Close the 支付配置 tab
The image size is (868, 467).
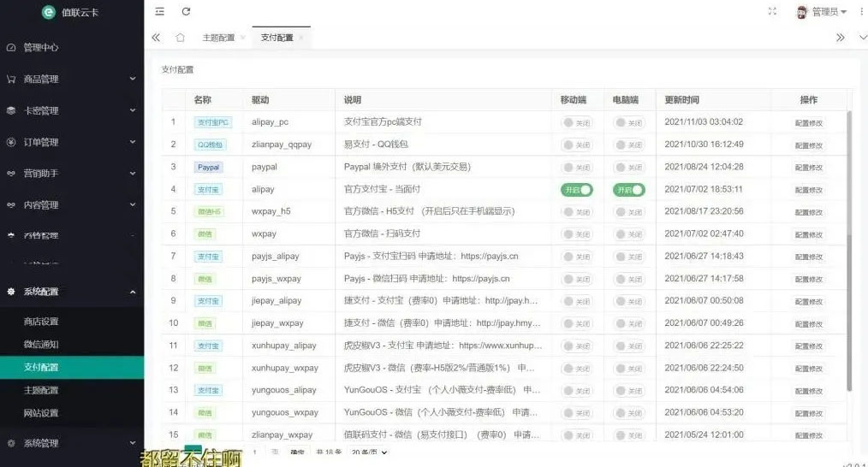[301, 38]
